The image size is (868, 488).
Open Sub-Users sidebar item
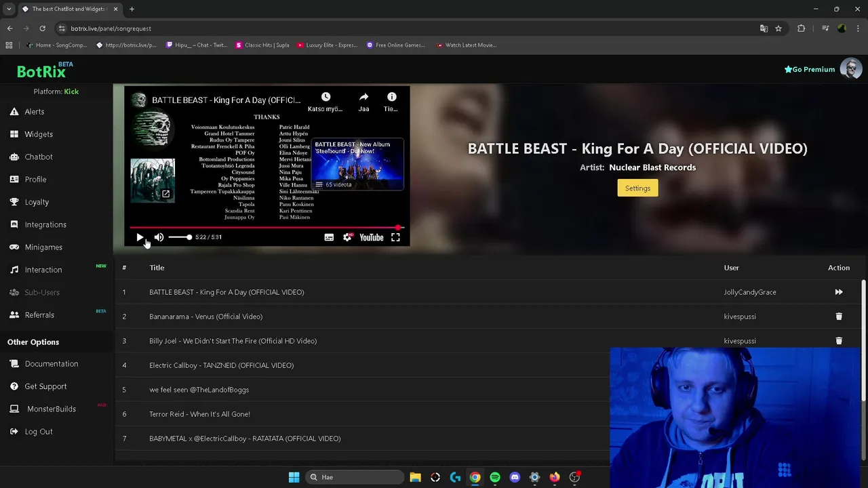pyautogui.click(x=42, y=292)
